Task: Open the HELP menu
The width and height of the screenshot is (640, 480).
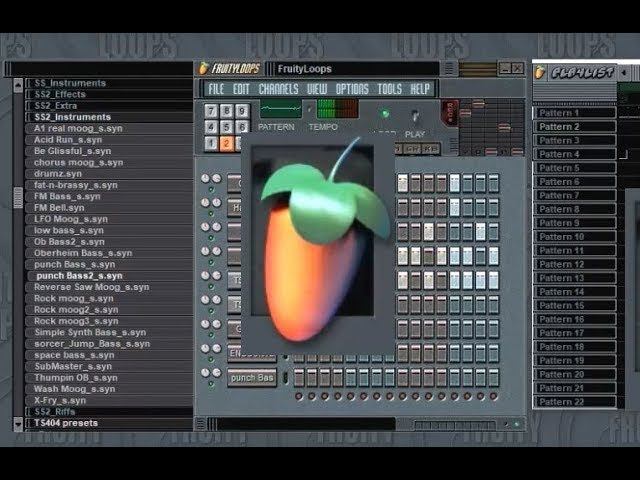Action: (420, 89)
